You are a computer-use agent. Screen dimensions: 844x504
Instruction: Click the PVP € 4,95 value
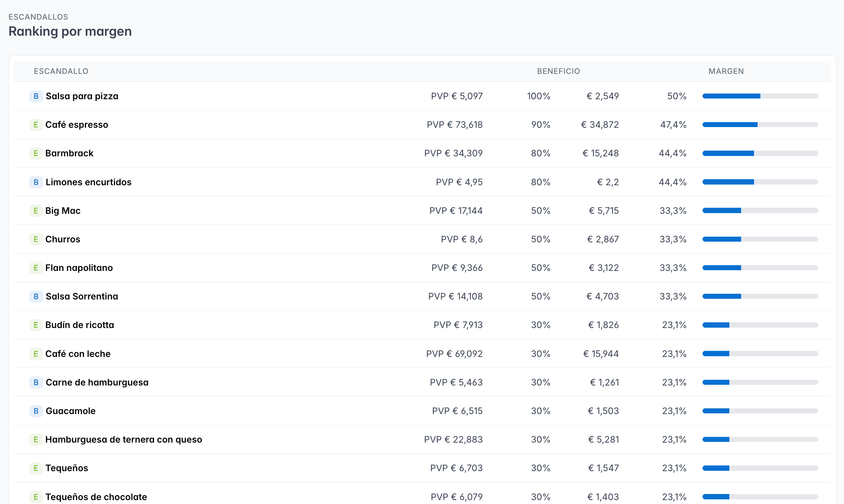459,182
